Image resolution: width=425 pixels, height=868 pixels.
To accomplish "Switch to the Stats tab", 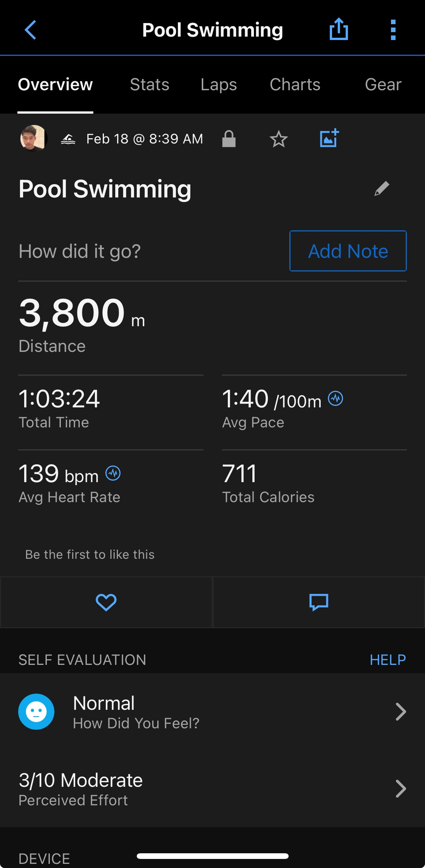I will pyautogui.click(x=150, y=85).
